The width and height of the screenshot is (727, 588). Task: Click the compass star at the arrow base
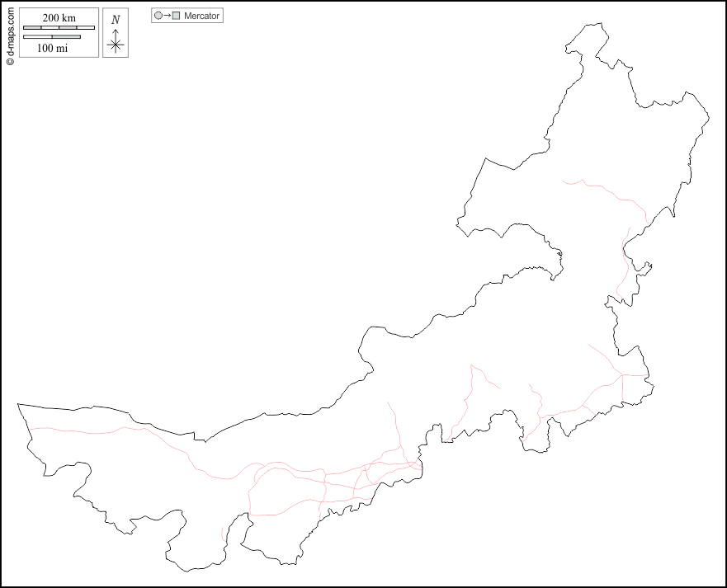[116, 45]
